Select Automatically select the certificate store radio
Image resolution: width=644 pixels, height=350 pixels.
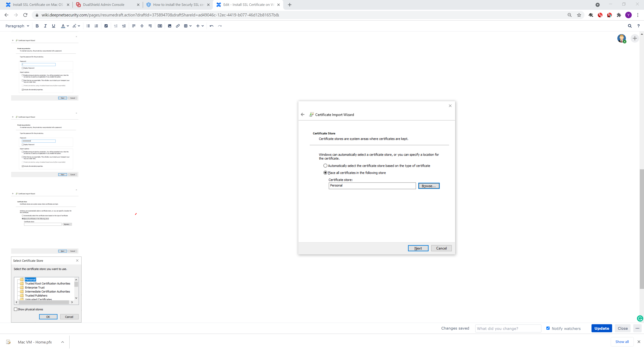click(325, 165)
